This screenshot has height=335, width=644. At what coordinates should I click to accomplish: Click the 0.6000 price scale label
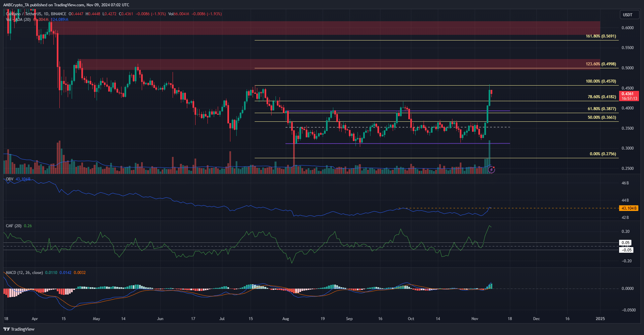coord(627,28)
